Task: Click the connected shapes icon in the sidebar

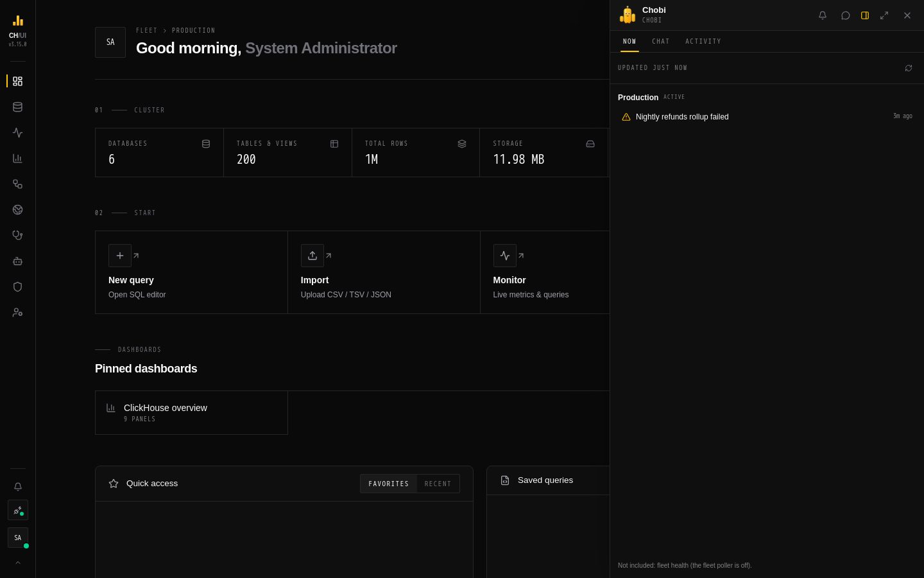Action: pyautogui.click(x=17, y=184)
